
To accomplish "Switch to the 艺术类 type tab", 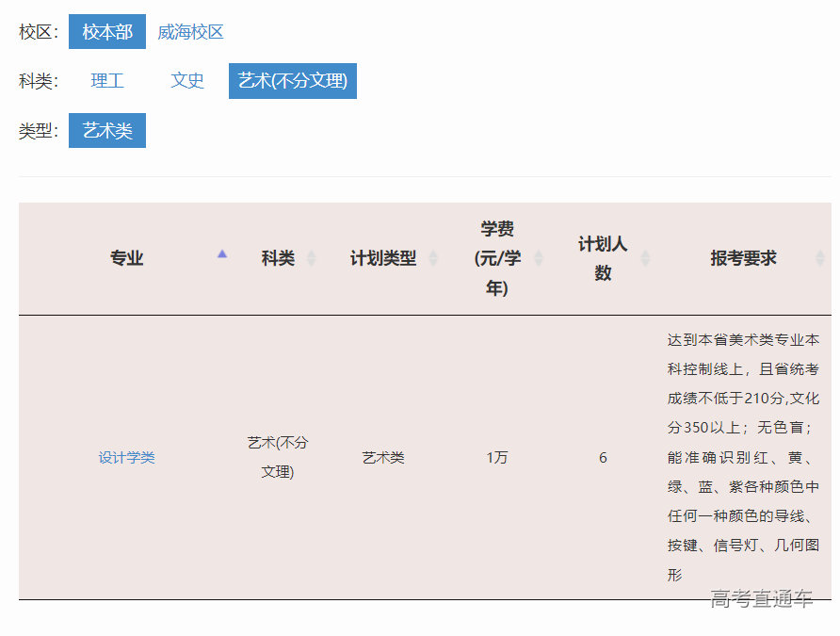I will [106, 131].
